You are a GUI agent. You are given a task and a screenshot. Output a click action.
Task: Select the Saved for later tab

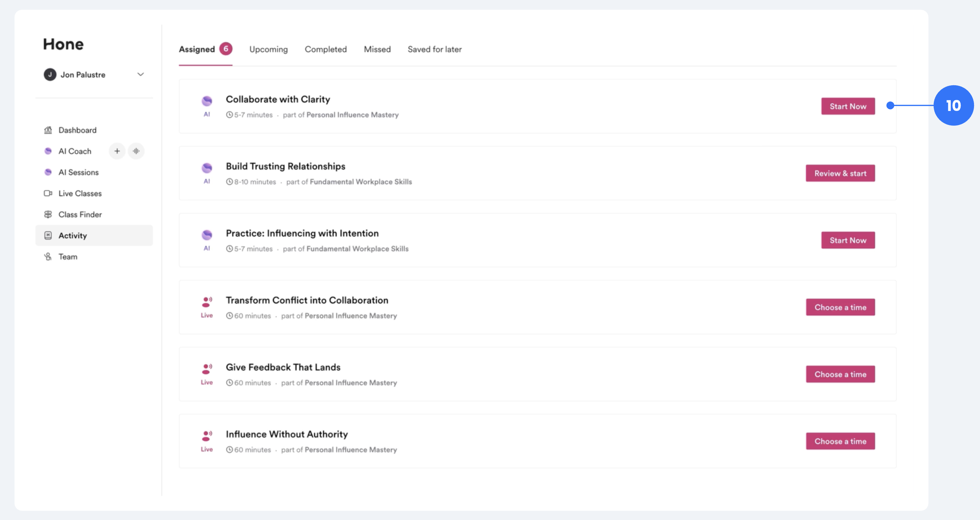point(434,49)
